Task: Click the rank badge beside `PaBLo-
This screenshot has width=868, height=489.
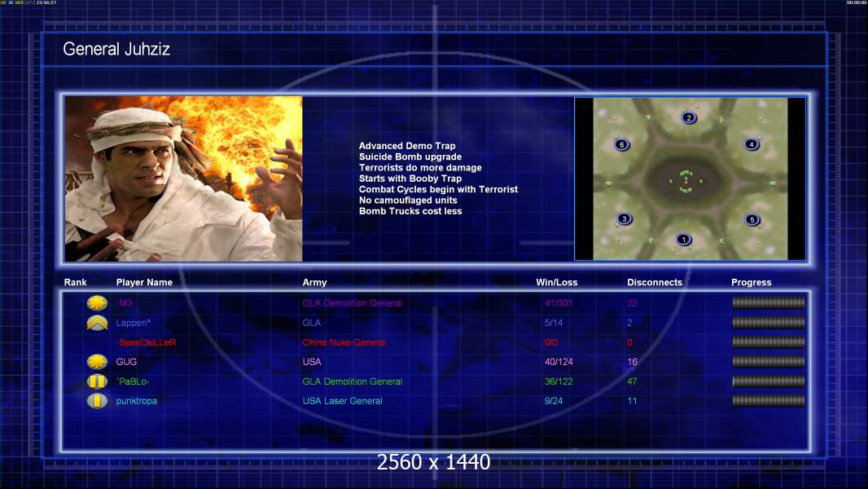Action: click(x=97, y=381)
